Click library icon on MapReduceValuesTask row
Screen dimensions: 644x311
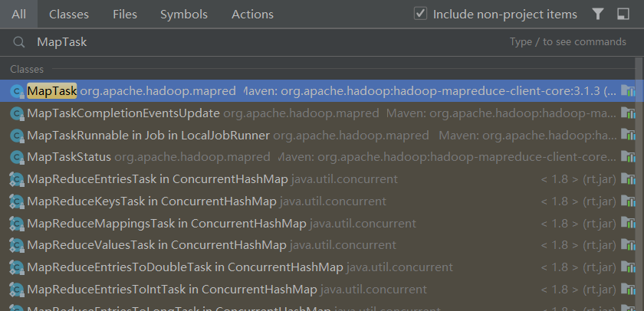pyautogui.click(x=629, y=246)
